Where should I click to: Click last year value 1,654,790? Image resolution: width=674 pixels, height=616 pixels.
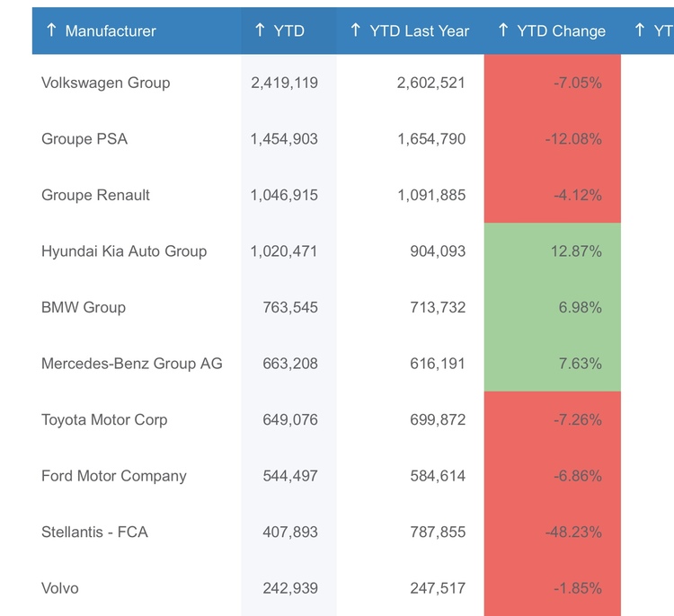pos(431,139)
